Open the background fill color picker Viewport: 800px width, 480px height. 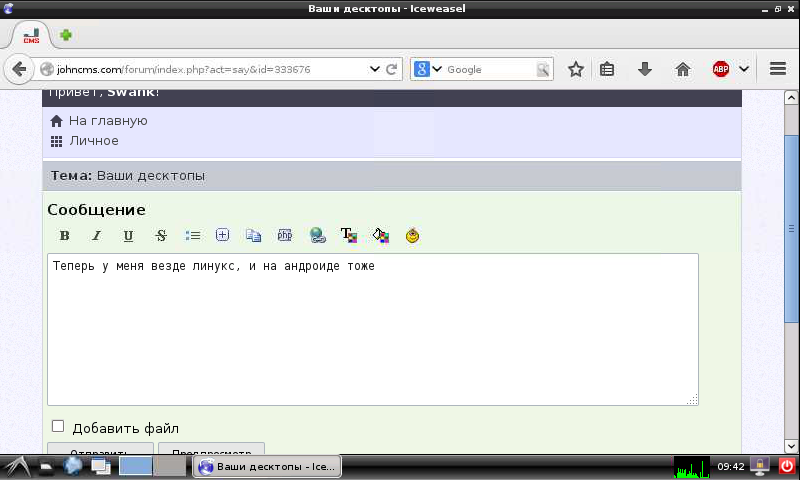point(381,235)
